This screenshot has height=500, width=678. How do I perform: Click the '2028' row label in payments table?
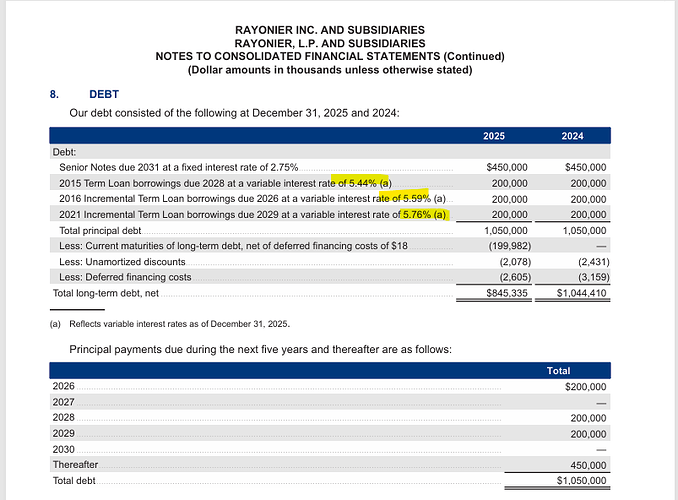[x=64, y=417]
